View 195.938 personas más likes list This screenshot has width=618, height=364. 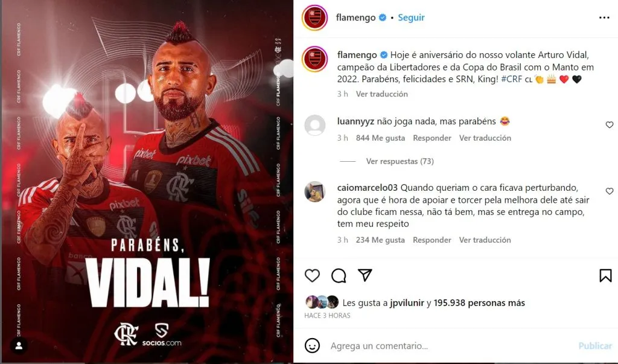pos(479,303)
